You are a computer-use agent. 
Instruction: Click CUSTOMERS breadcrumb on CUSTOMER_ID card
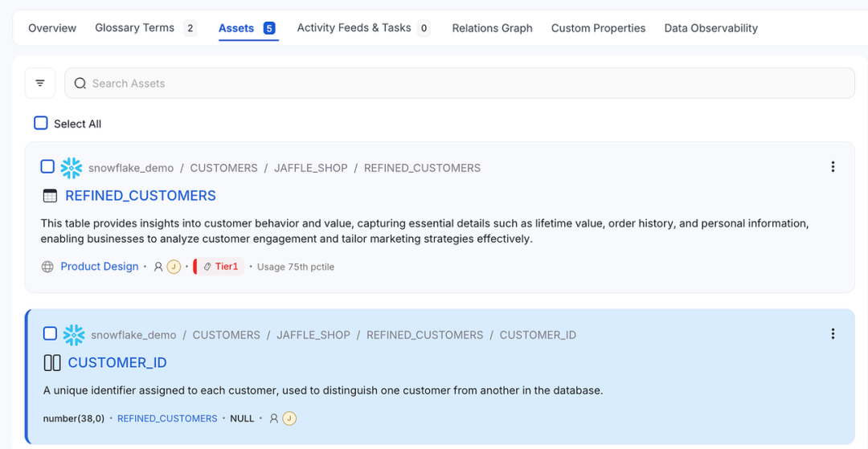(x=227, y=335)
